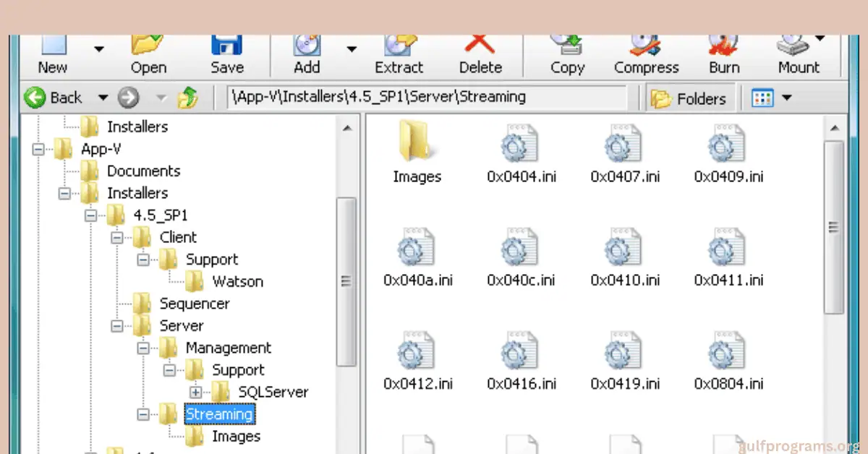Expand the SQLServer tree node
The height and width of the screenshot is (454, 868).
(x=195, y=393)
